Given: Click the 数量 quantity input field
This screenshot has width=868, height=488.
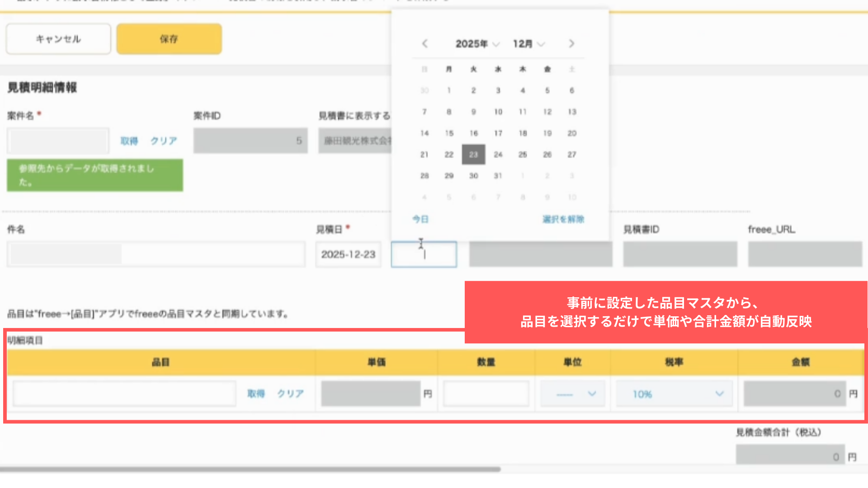Looking at the screenshot, I should pos(486,393).
